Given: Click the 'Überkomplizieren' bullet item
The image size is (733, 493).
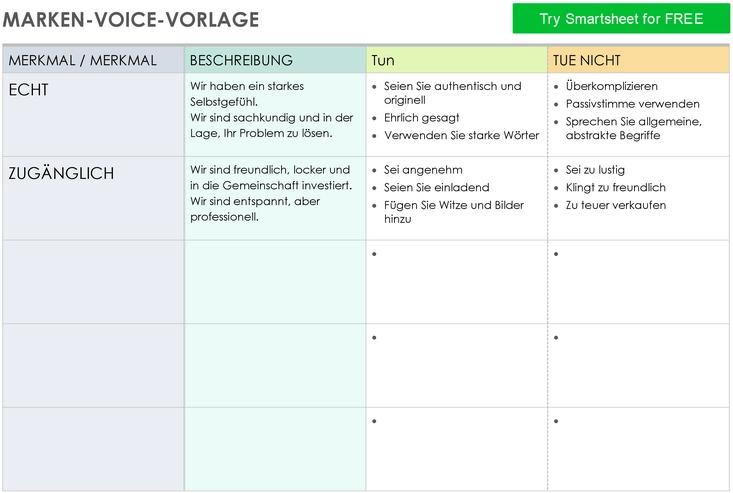Looking at the screenshot, I should click(x=611, y=86).
